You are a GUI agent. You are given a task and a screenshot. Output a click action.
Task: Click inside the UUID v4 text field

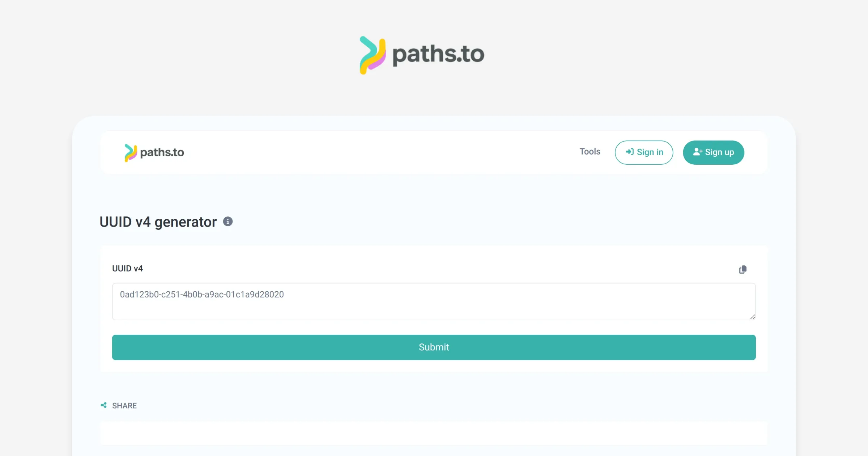(x=434, y=301)
